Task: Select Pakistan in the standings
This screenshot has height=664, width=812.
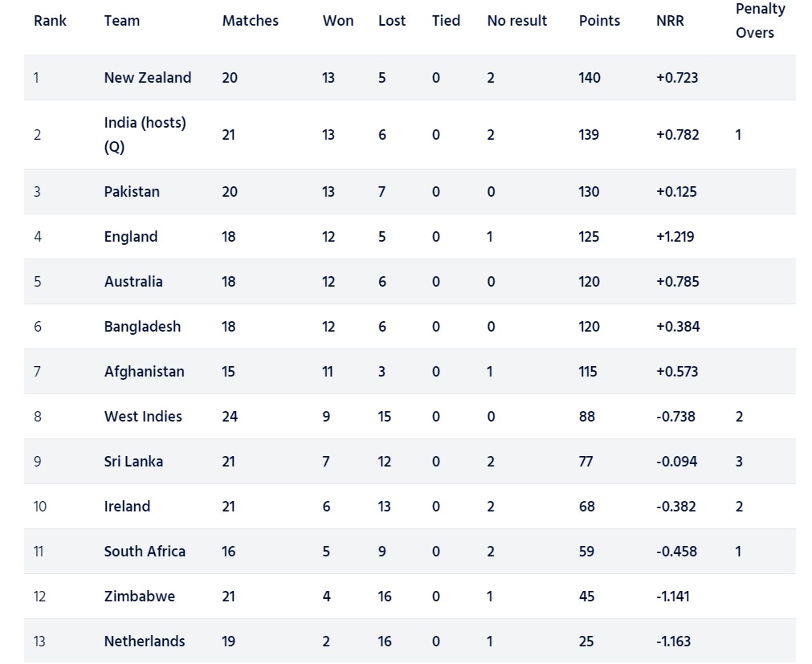Action: 132,192
